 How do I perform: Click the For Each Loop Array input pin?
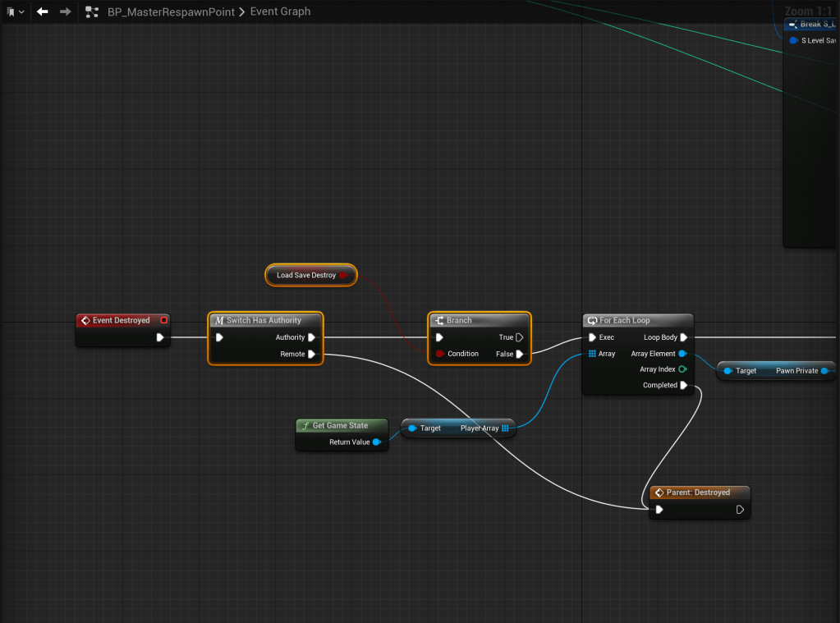pos(593,354)
